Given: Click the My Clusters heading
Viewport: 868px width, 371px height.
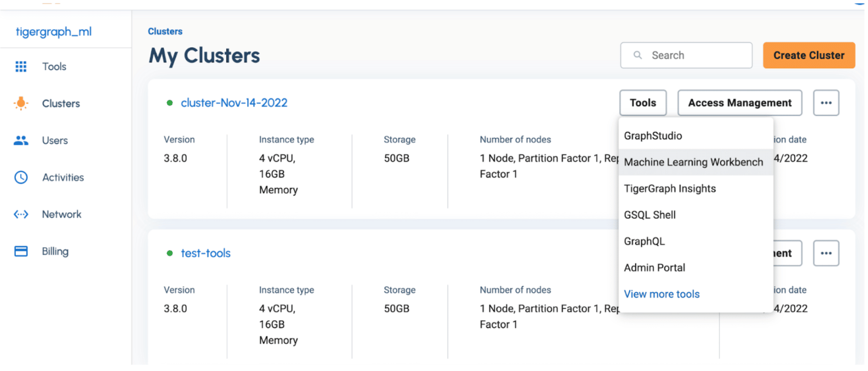Looking at the screenshot, I should [204, 56].
